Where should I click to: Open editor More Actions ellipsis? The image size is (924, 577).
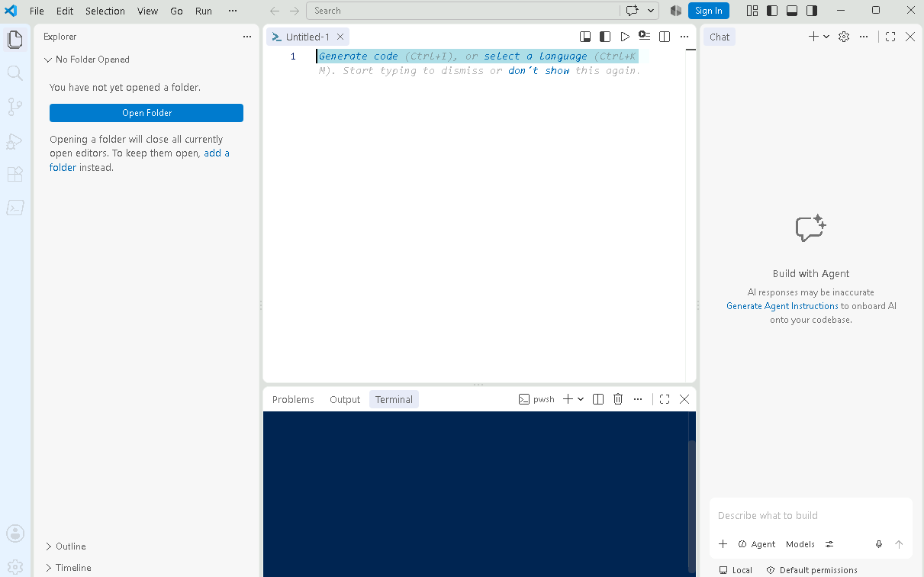(x=684, y=37)
